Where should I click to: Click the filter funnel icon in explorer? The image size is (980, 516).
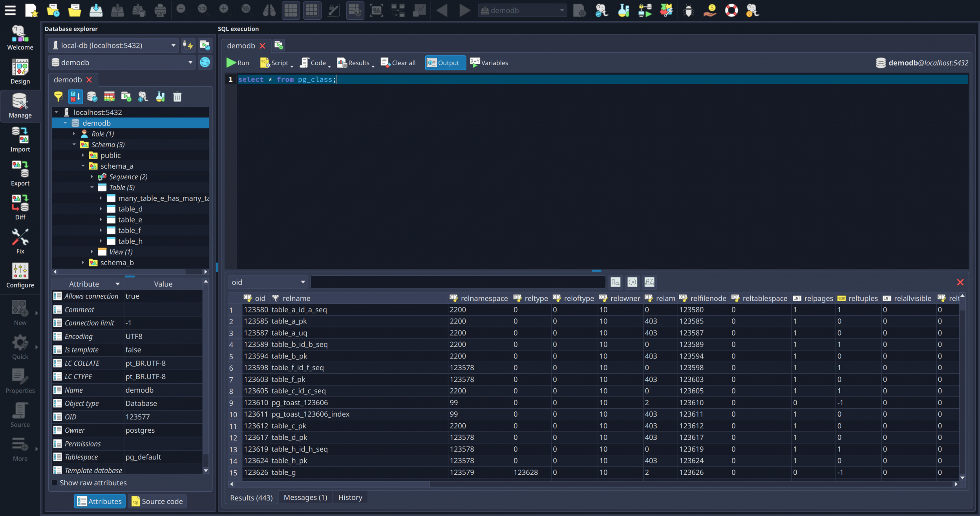(x=58, y=97)
